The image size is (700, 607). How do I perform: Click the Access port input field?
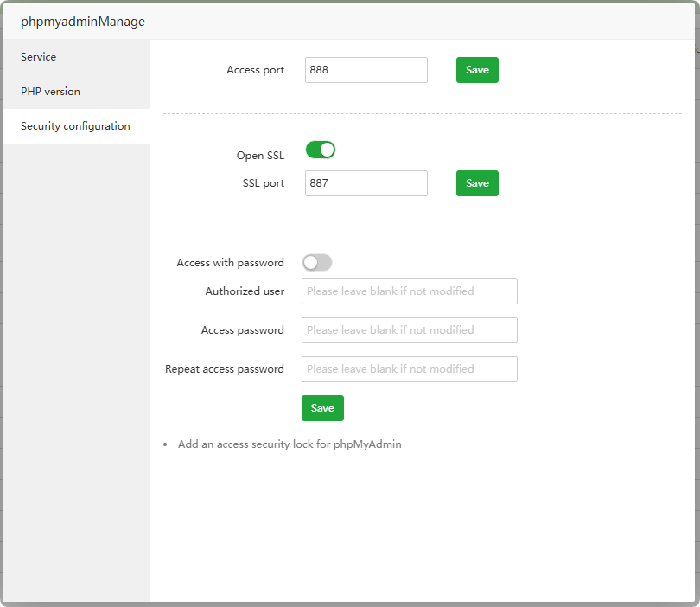[x=366, y=70]
